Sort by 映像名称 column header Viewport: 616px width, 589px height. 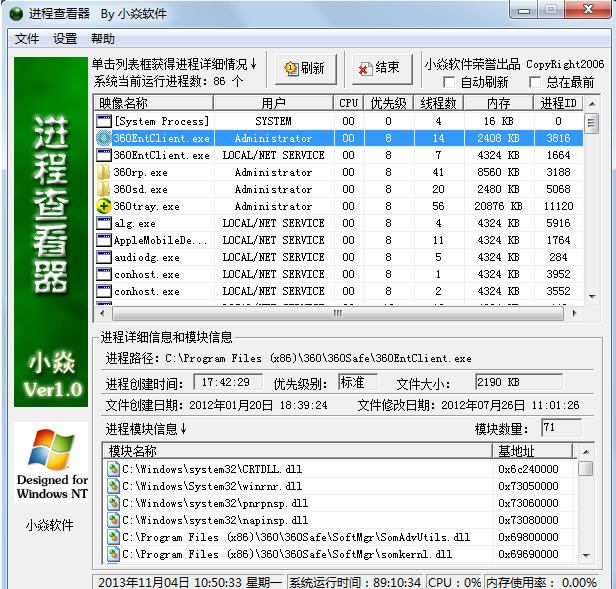point(154,103)
